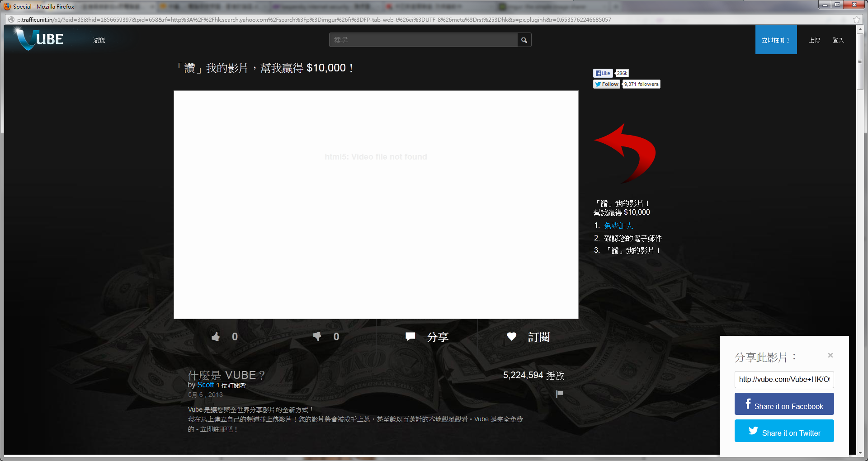Click the Twitter Follow button
Screen dimensions: 868x461
607,84
